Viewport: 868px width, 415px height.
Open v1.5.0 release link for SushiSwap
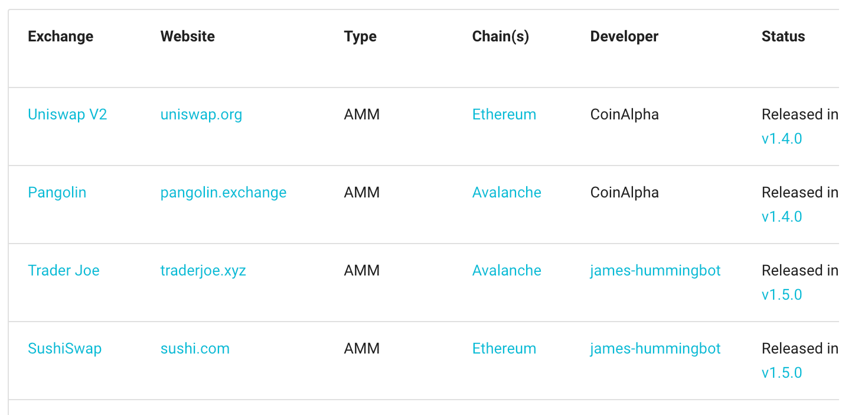click(x=782, y=373)
